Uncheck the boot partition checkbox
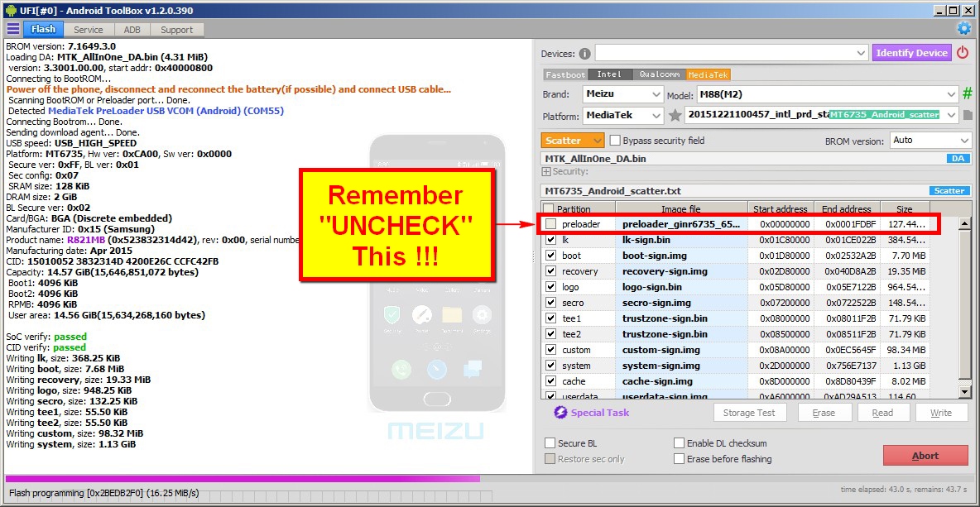 (550, 256)
